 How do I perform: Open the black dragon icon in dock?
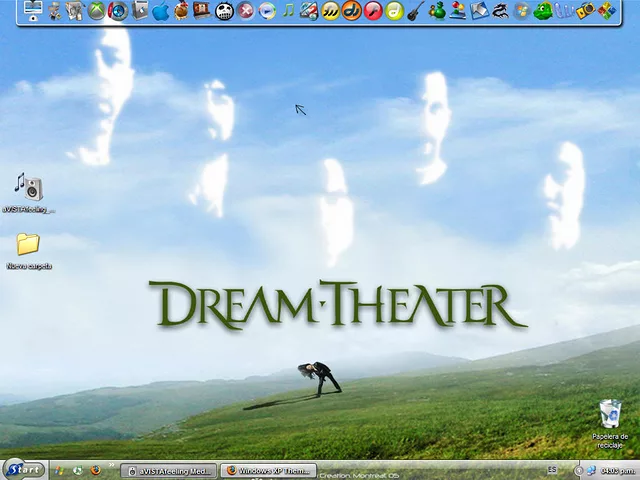tap(500, 11)
